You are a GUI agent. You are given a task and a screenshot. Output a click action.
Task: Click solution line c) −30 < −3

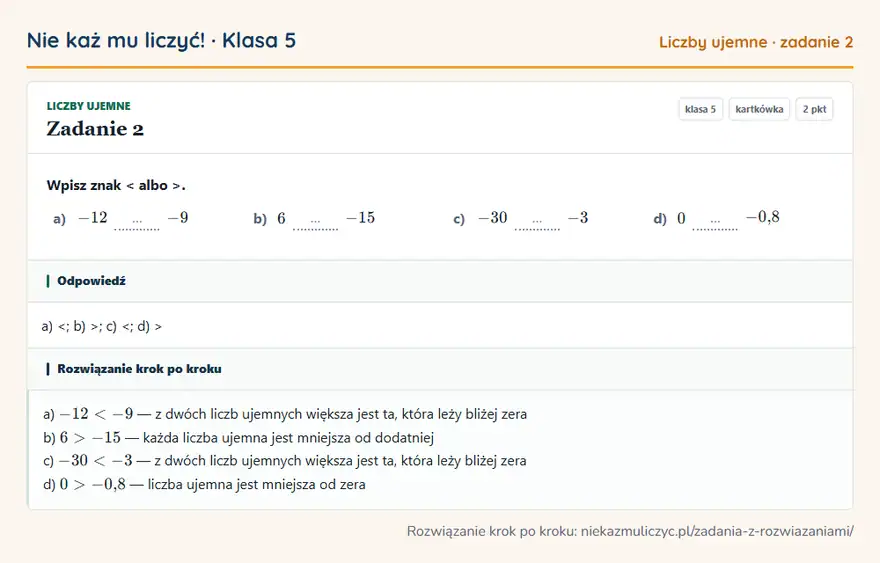[x=285, y=461]
